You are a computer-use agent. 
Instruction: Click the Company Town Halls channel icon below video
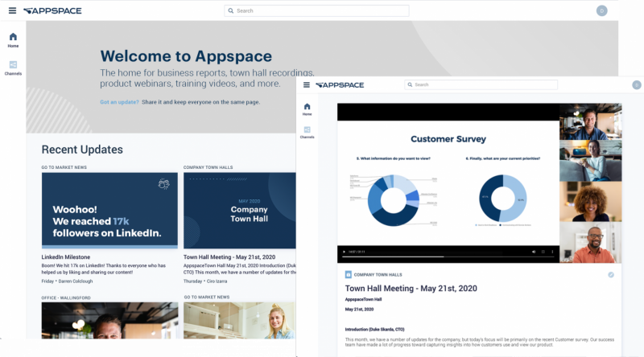pos(349,274)
